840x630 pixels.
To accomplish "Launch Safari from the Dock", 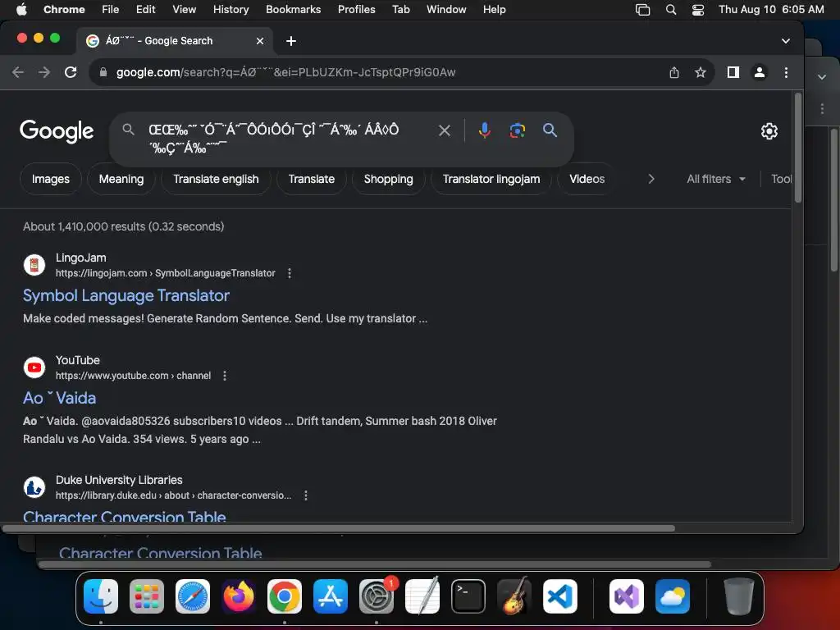I will (193, 596).
